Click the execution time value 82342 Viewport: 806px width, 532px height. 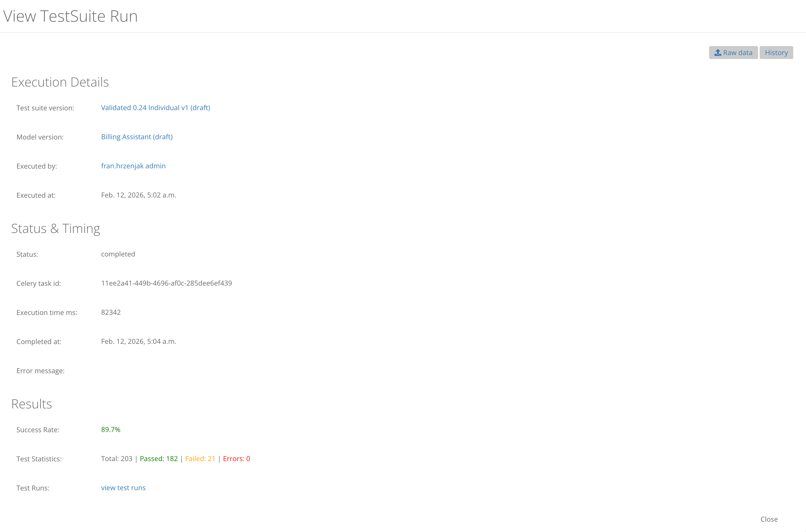coord(111,312)
